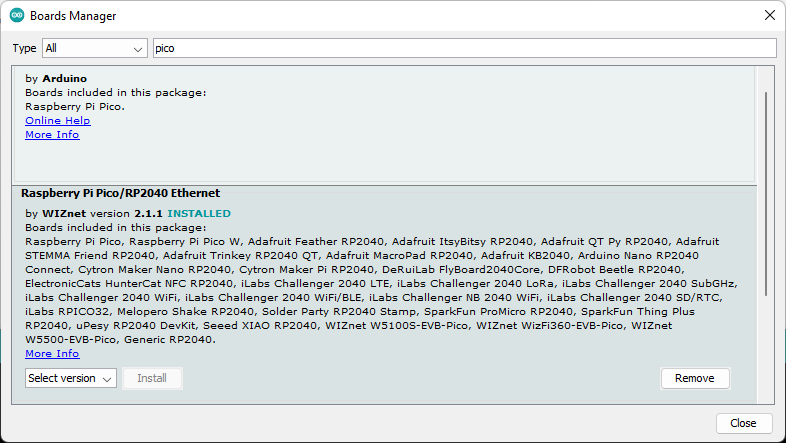Image resolution: width=786 pixels, height=443 pixels.
Task: Expand the Select version dropdown
Action: [x=70, y=378]
